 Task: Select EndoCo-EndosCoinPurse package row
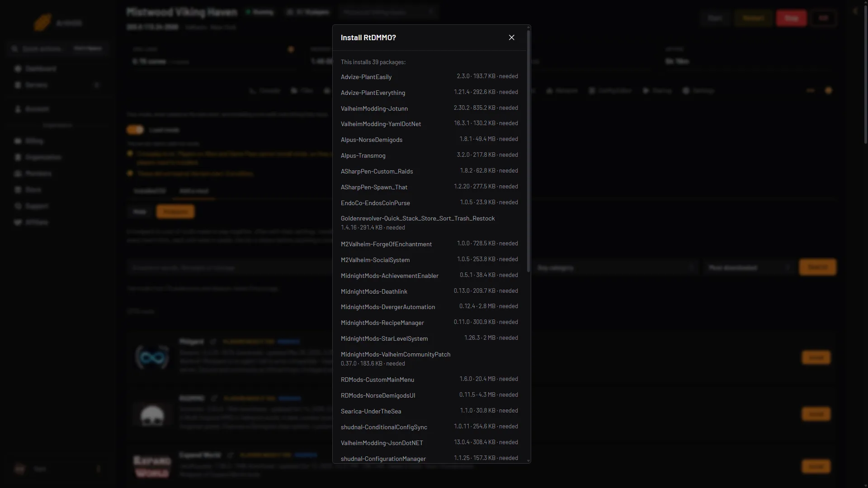point(429,203)
